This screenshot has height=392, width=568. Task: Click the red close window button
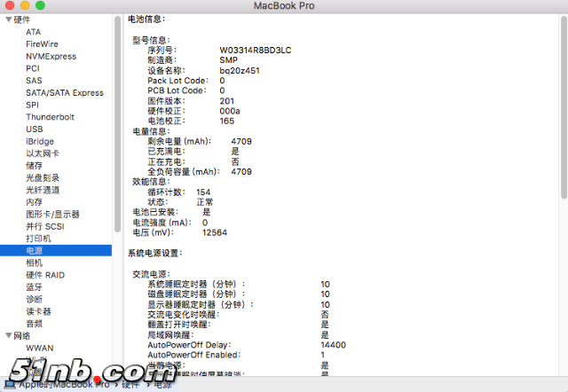12,6
